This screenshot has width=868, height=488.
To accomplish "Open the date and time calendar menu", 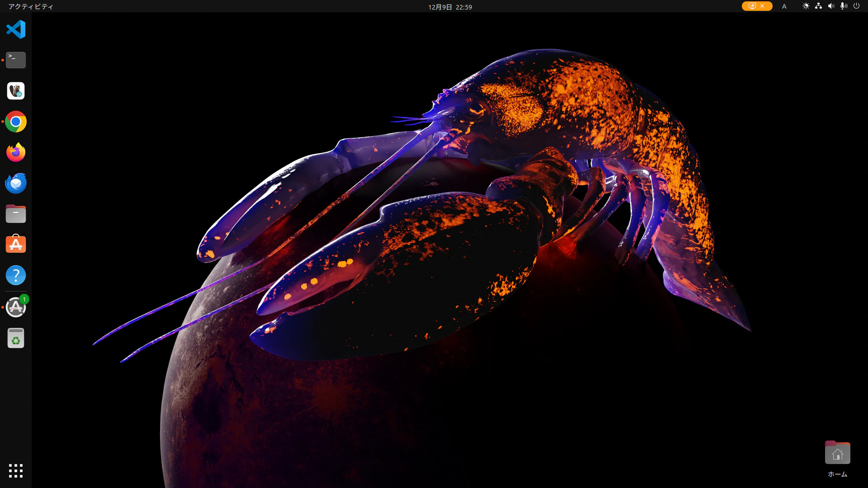I will click(450, 7).
